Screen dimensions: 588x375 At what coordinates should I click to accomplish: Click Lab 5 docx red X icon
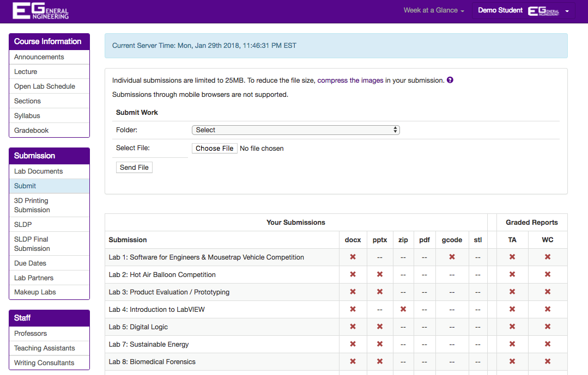(x=353, y=327)
